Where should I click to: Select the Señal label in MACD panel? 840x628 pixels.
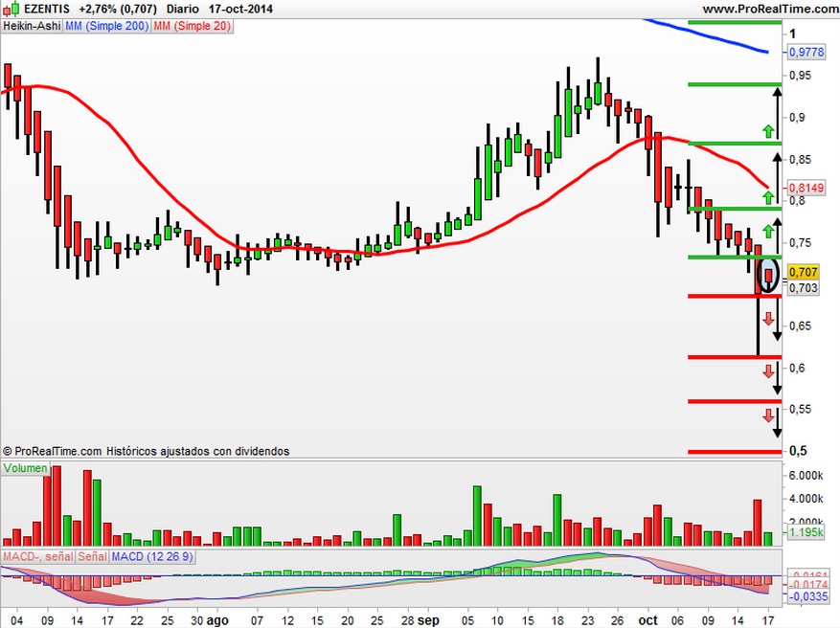[92, 557]
